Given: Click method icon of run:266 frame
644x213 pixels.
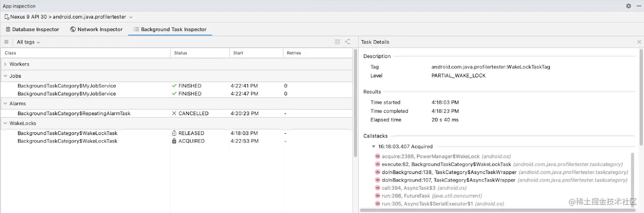Looking at the screenshot, I should [x=377, y=196].
